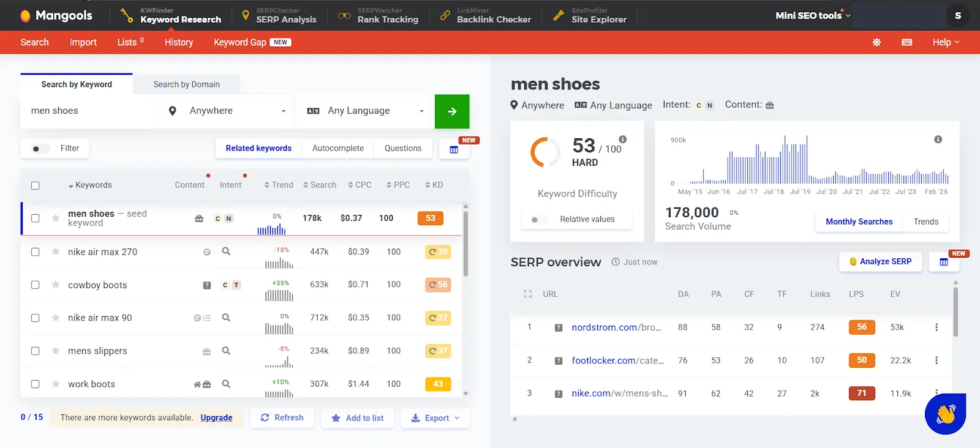This screenshot has height=448, width=980.
Task: Open the Anywhere location dropdown
Action: 227,111
